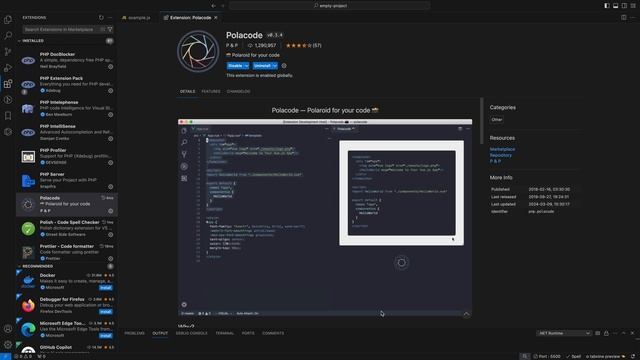Viewport: 640px width, 360px height.
Task: Open the Marketplace resource link
Action: (x=502, y=149)
